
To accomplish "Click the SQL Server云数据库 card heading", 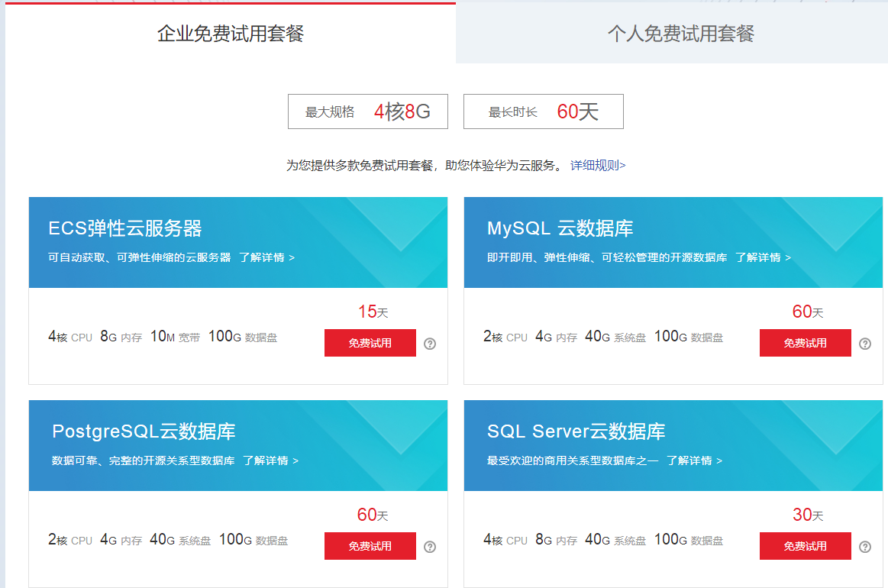I will pos(576,431).
